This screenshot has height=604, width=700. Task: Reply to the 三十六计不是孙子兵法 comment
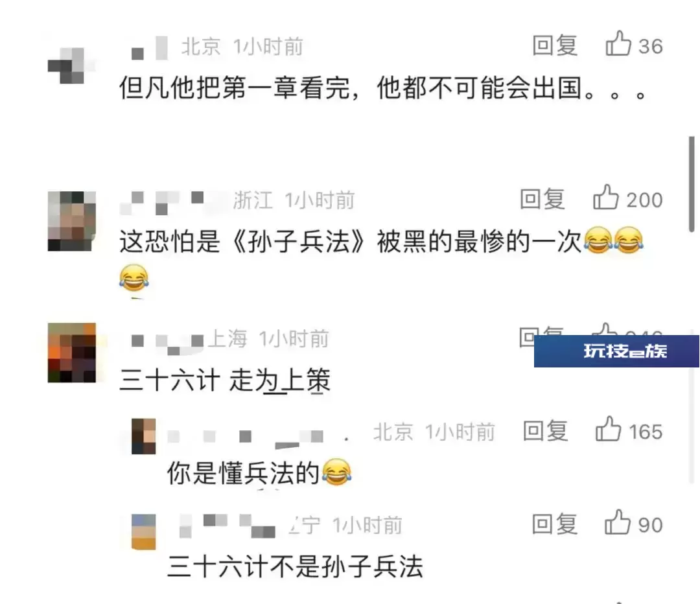point(554,524)
